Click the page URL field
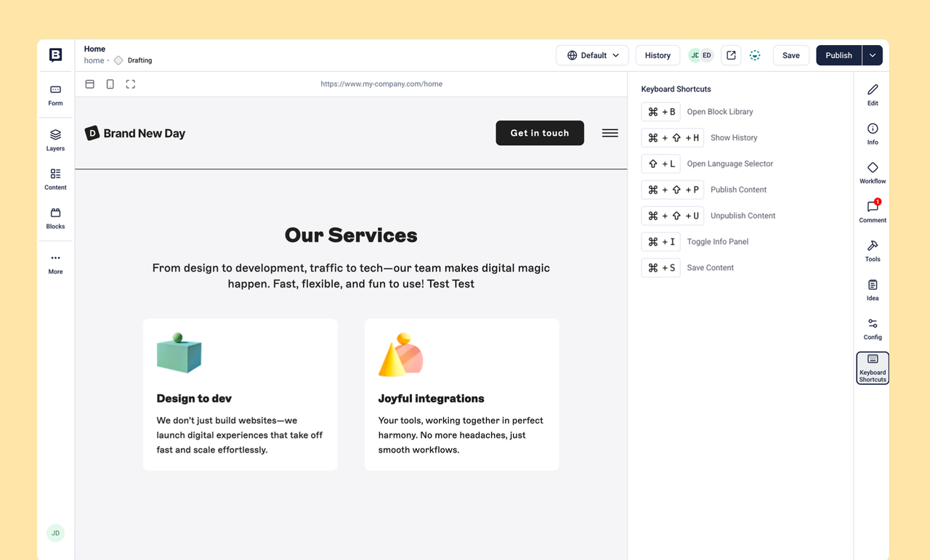 tap(381, 84)
